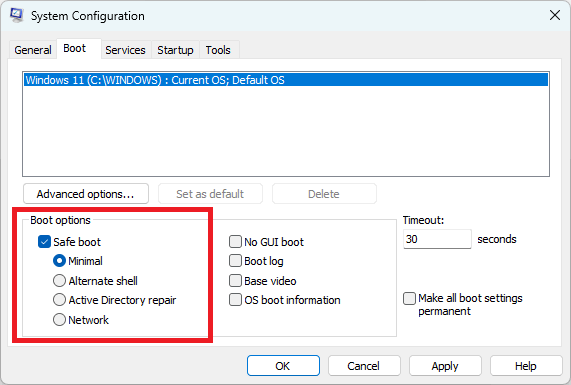
Task: Click the Apply button
Action: (x=445, y=366)
